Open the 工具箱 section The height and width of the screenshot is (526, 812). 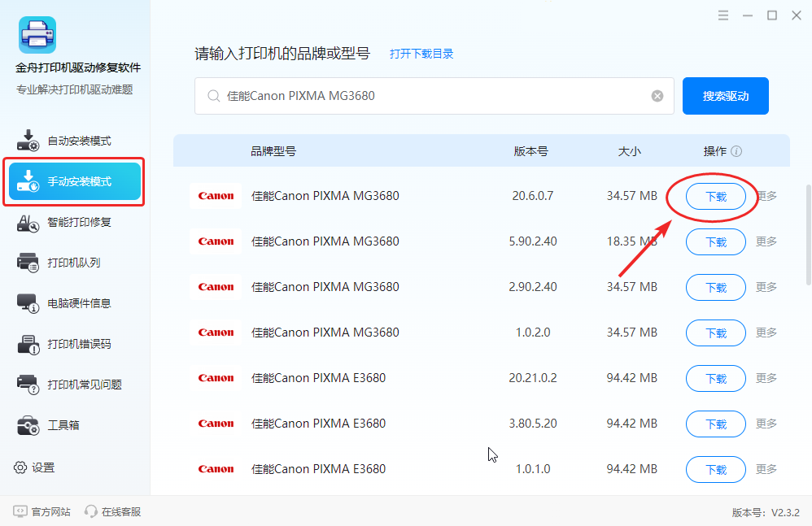(x=75, y=425)
